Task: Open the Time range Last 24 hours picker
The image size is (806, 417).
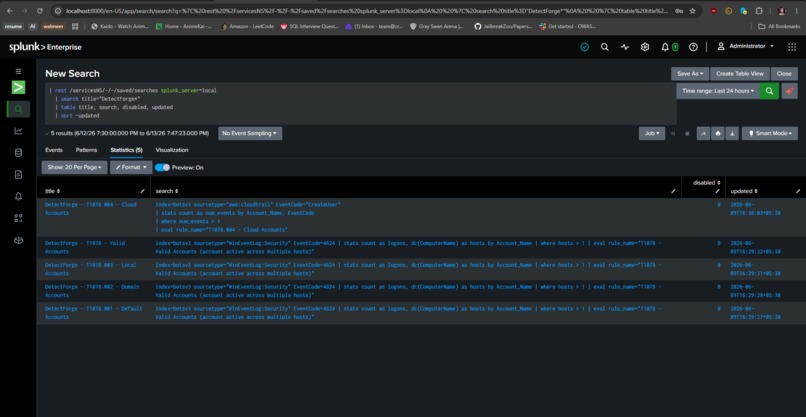Action: click(x=718, y=91)
